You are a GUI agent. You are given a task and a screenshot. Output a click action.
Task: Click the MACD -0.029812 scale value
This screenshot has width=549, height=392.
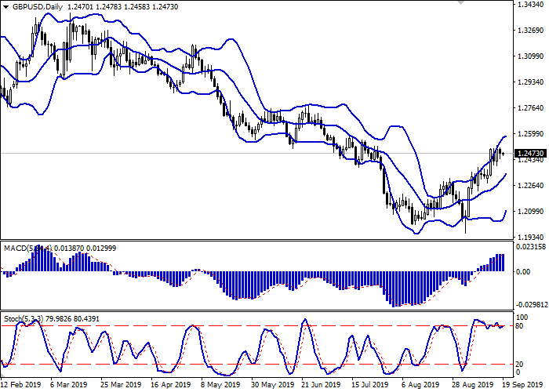click(531, 306)
